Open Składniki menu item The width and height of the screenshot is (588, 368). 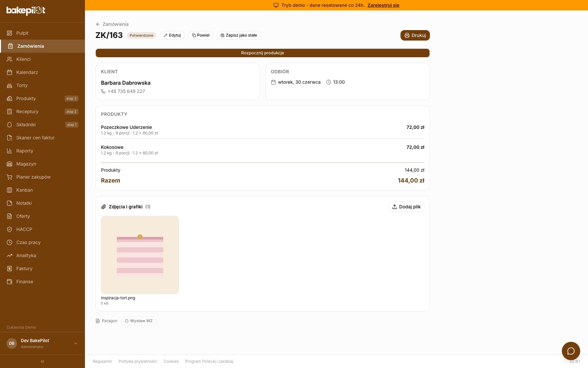[x=42, y=125]
